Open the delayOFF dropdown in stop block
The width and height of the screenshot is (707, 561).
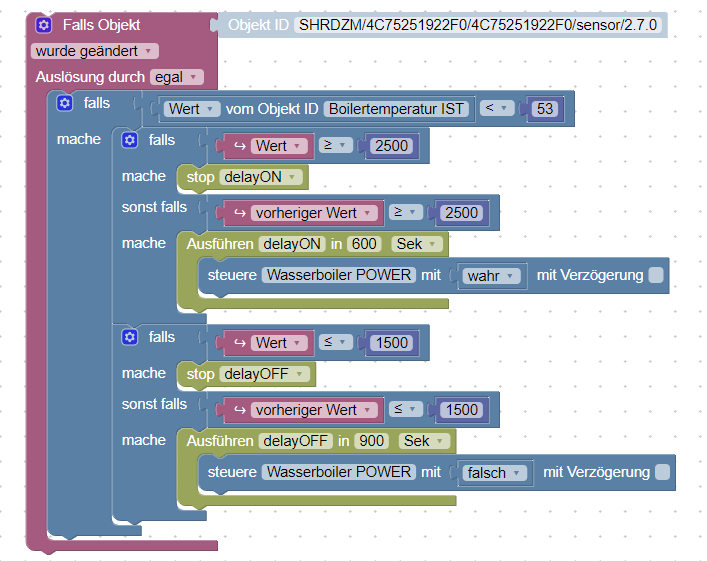coord(265,374)
